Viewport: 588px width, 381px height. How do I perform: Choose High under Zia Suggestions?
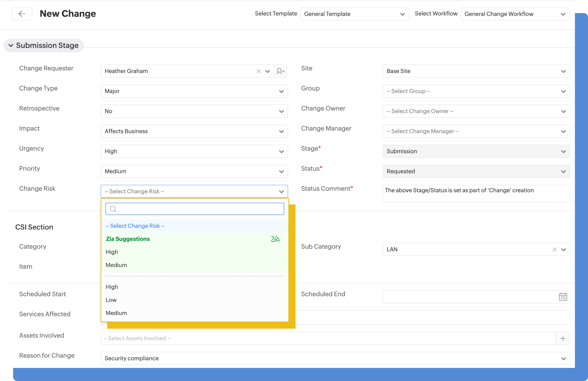(112, 252)
